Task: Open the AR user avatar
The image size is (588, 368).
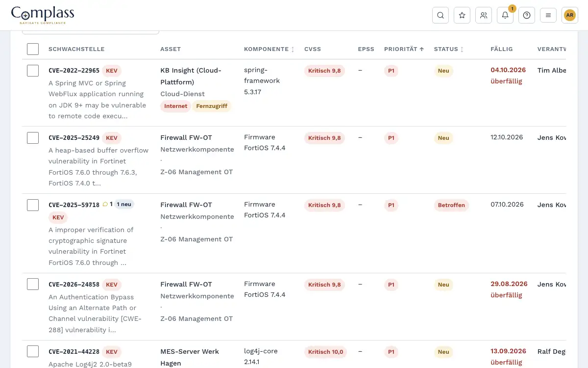Action: pos(570,15)
